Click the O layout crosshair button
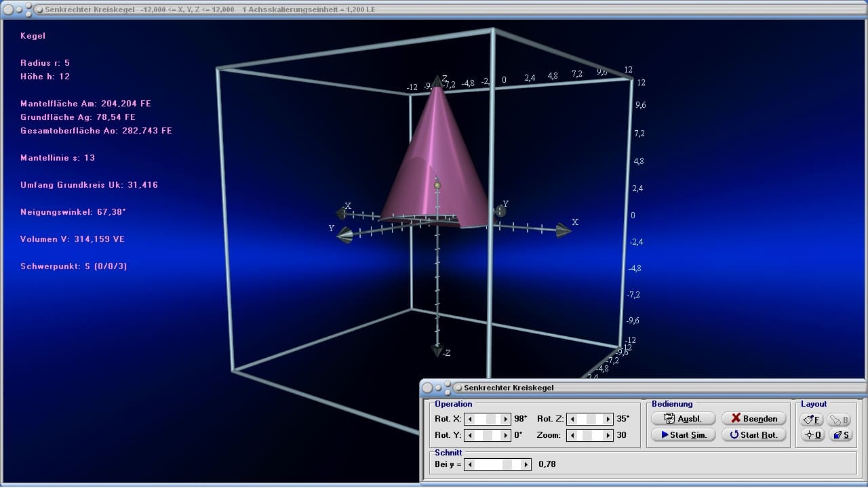868x488 pixels. [x=812, y=434]
